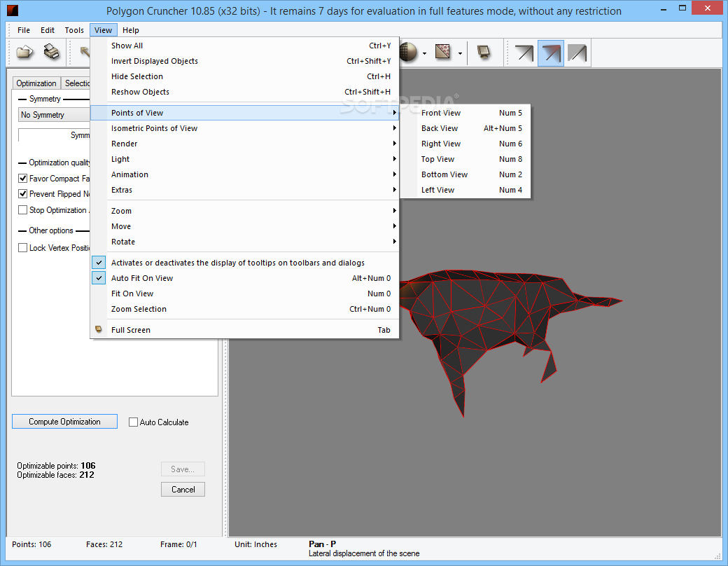Expand the Move submenu
The height and width of the screenshot is (566, 728).
(245, 226)
